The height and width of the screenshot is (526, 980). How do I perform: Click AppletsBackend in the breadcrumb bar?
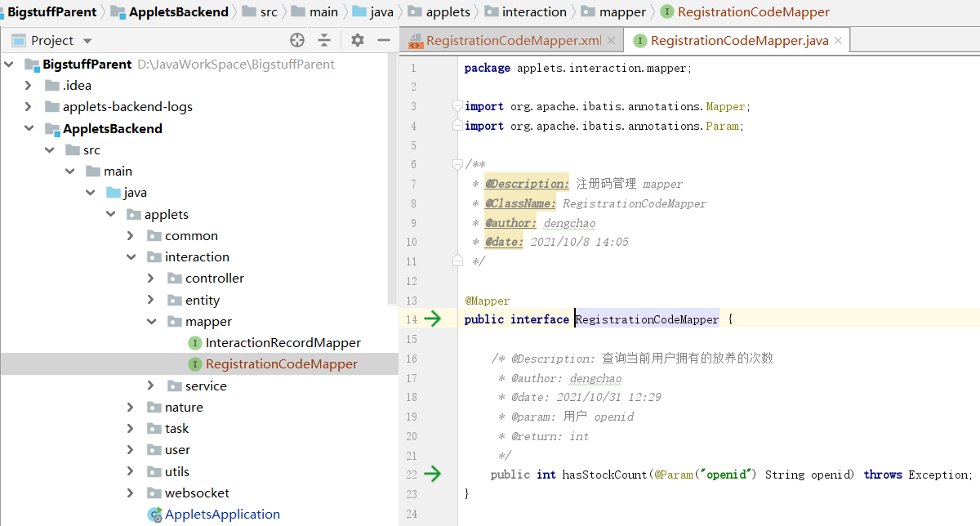(179, 11)
